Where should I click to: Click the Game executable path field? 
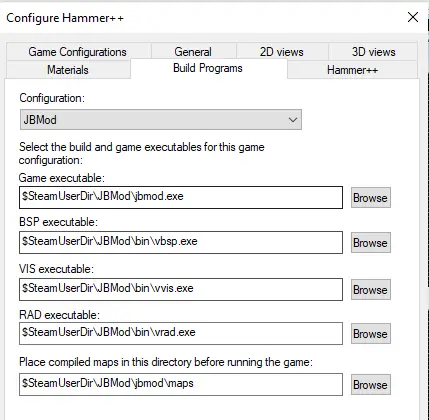coord(181,197)
